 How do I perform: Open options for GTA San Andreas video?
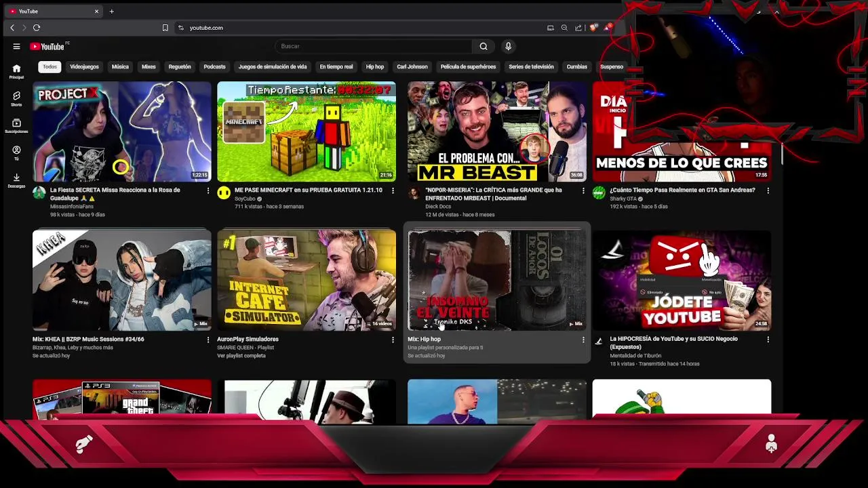pyautogui.click(x=768, y=191)
